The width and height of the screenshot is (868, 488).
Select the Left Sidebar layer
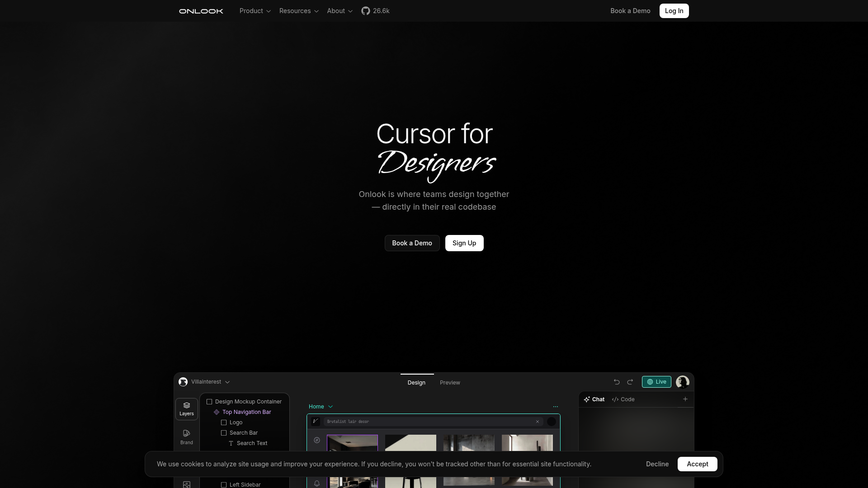click(241, 484)
